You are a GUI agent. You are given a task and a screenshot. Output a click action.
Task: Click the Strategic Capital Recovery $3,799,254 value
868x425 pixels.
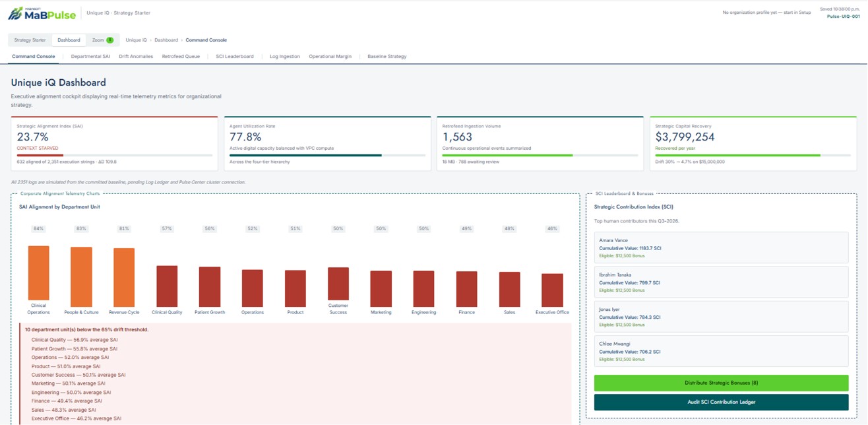coord(685,137)
